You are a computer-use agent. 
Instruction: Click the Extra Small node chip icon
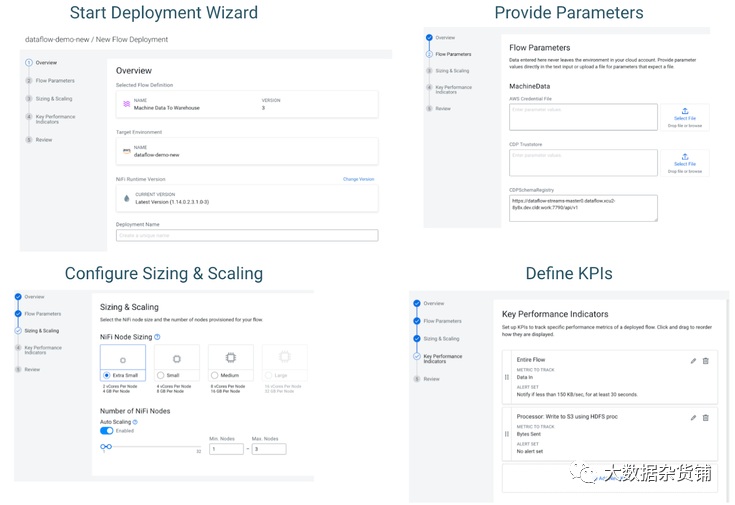[123, 360]
